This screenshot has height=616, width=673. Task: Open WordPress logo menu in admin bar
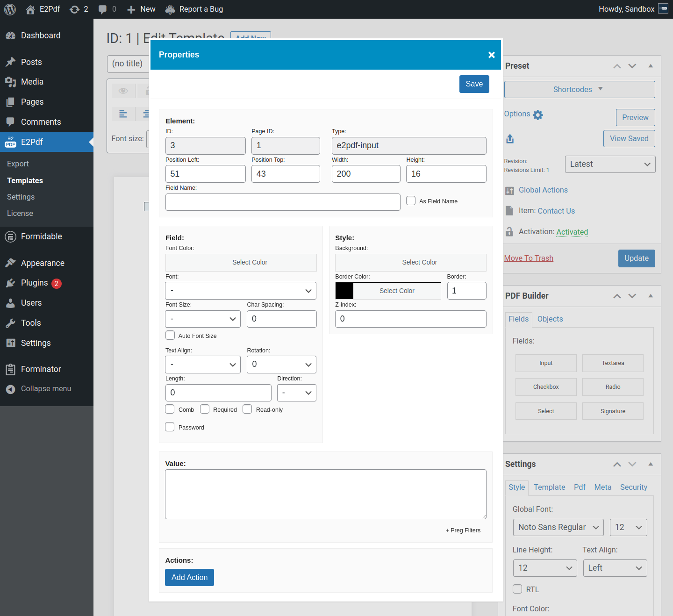(x=10, y=9)
